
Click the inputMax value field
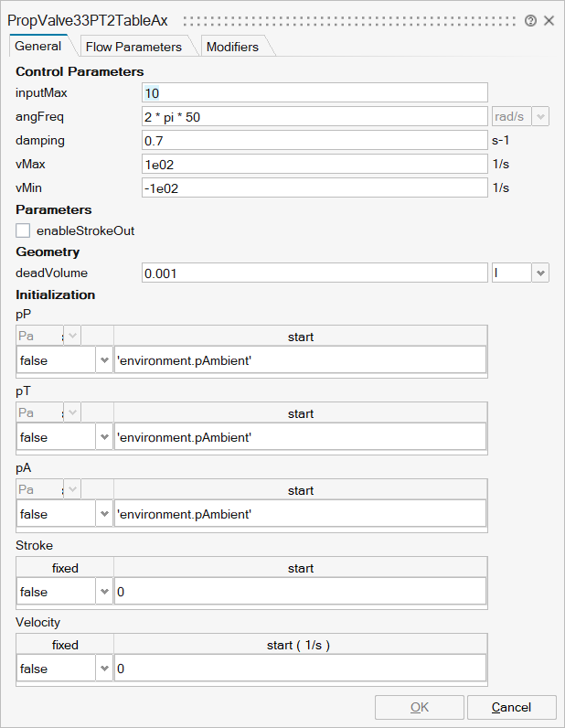314,92
